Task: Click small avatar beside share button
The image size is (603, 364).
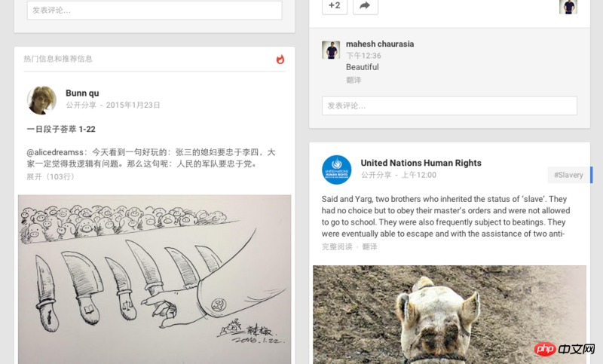Action: tap(568, 7)
